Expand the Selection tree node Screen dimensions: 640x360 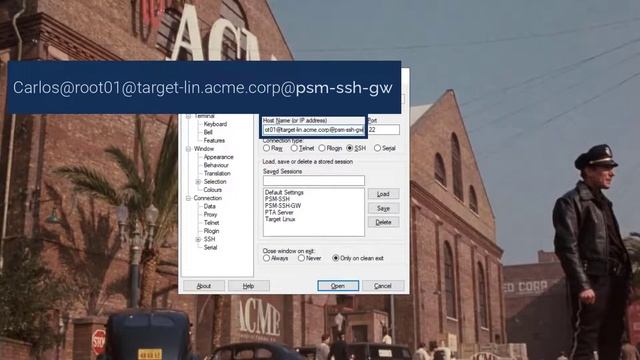click(x=198, y=182)
